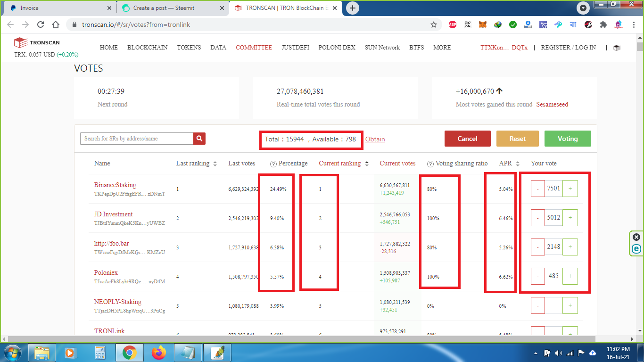The width and height of the screenshot is (644, 362).
Task: Open the COMMITTEE menu
Action: click(x=254, y=48)
